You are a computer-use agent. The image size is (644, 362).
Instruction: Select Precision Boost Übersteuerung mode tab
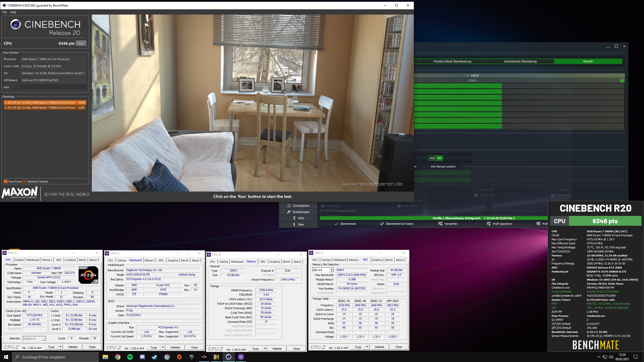pos(452,61)
